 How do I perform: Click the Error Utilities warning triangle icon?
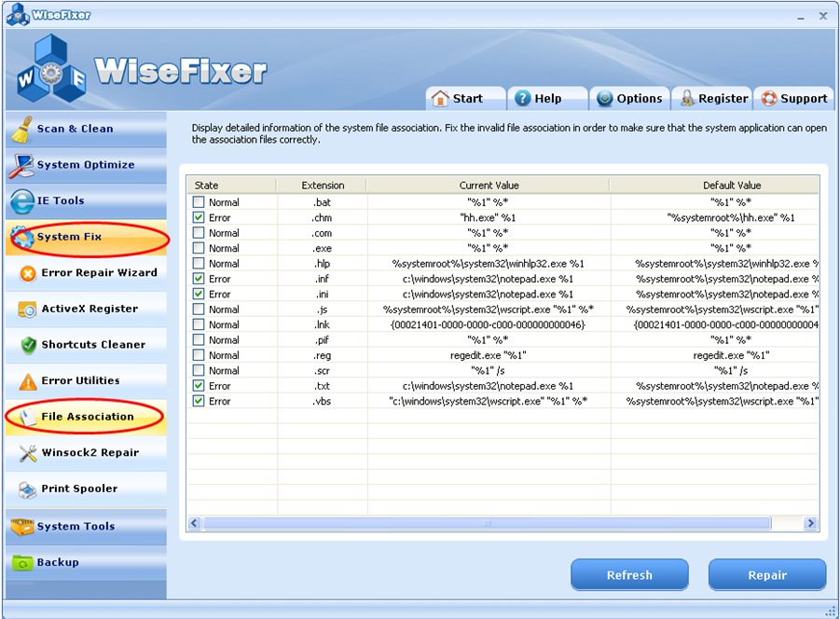28,381
